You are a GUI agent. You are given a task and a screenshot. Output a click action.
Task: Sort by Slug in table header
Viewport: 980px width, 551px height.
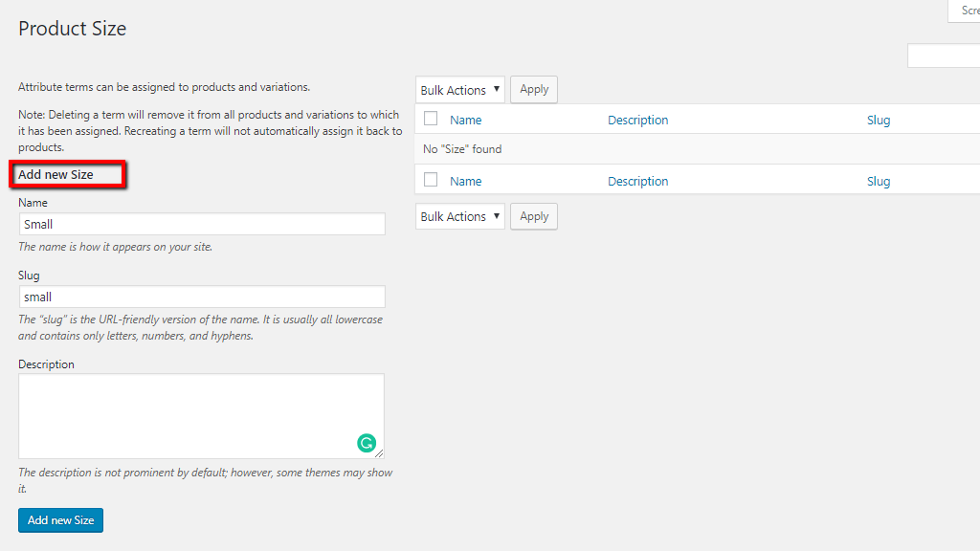[879, 120]
